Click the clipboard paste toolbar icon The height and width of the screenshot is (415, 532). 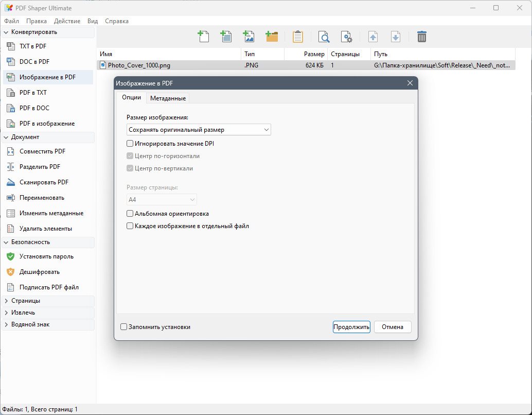pos(297,37)
